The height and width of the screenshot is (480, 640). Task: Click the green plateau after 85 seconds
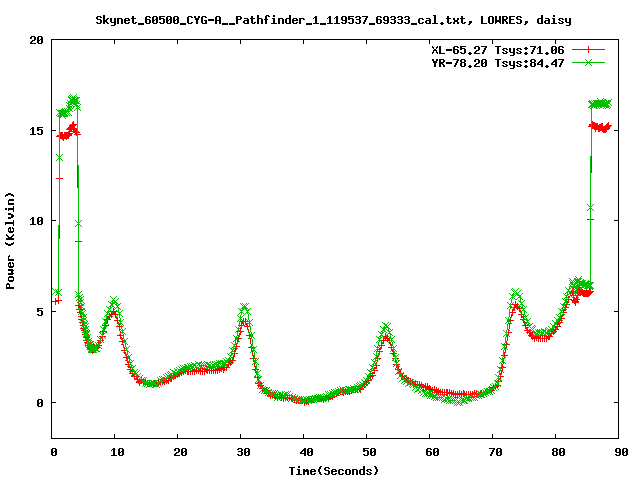[600, 104]
